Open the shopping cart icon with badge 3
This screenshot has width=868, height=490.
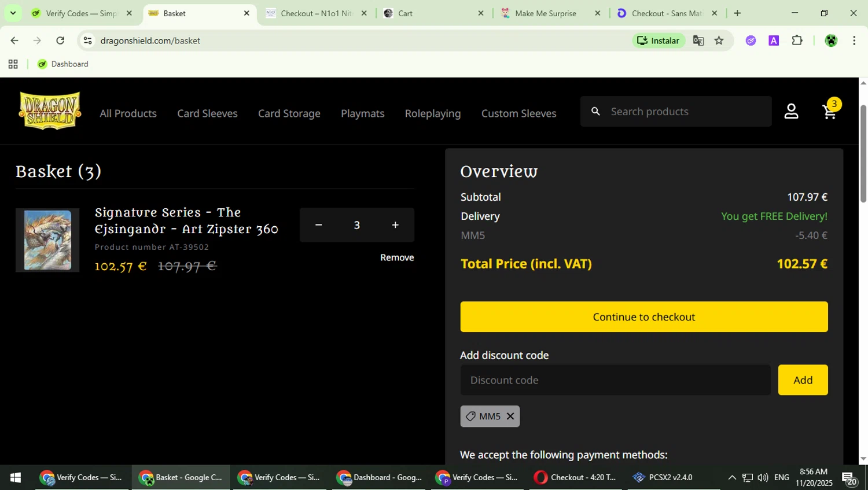coord(830,110)
